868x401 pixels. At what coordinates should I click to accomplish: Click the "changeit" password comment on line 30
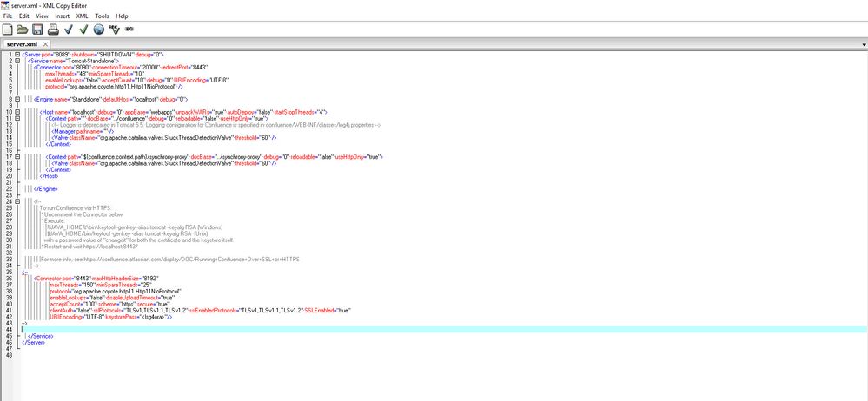click(138, 240)
